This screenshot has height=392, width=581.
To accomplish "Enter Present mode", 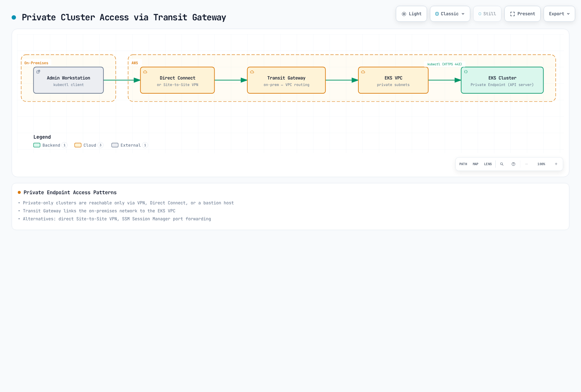I will tap(522, 14).
